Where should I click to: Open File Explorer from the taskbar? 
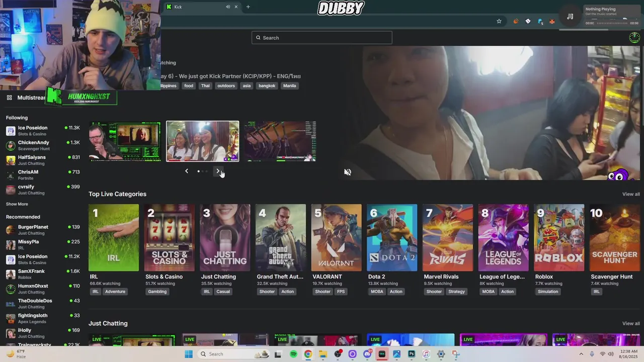tap(323, 354)
